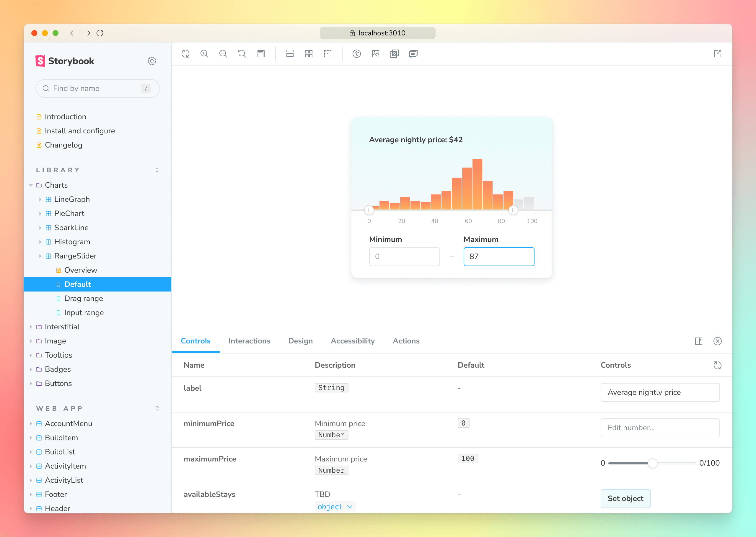This screenshot has width=756, height=537.
Task: Reset all controls to defaults
Action: click(717, 365)
